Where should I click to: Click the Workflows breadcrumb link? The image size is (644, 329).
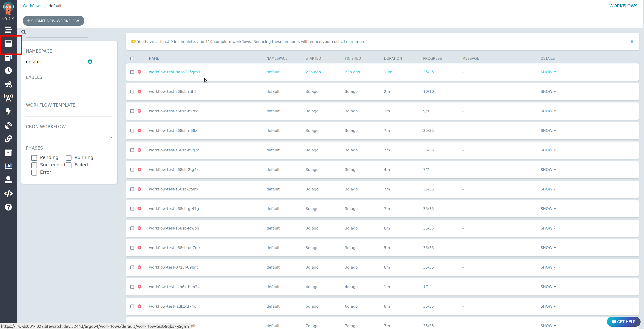tap(32, 6)
